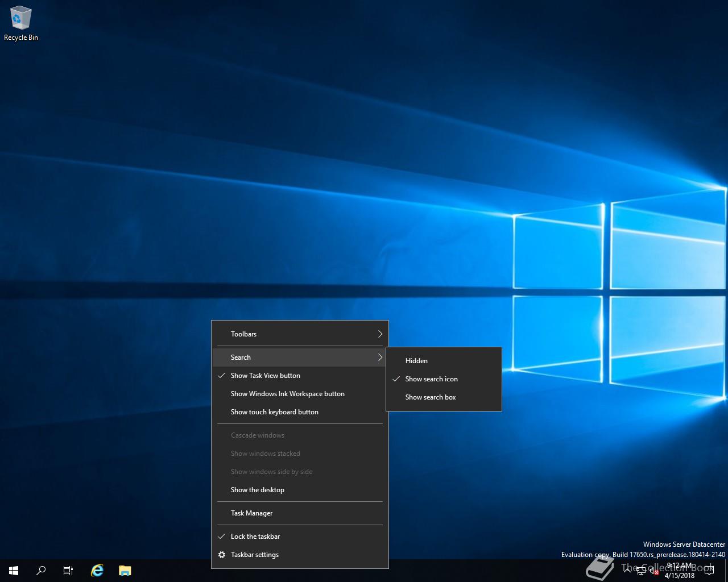Viewport: 728px width, 582px height.
Task: Show hidden system tray icons
Action: click(627, 571)
